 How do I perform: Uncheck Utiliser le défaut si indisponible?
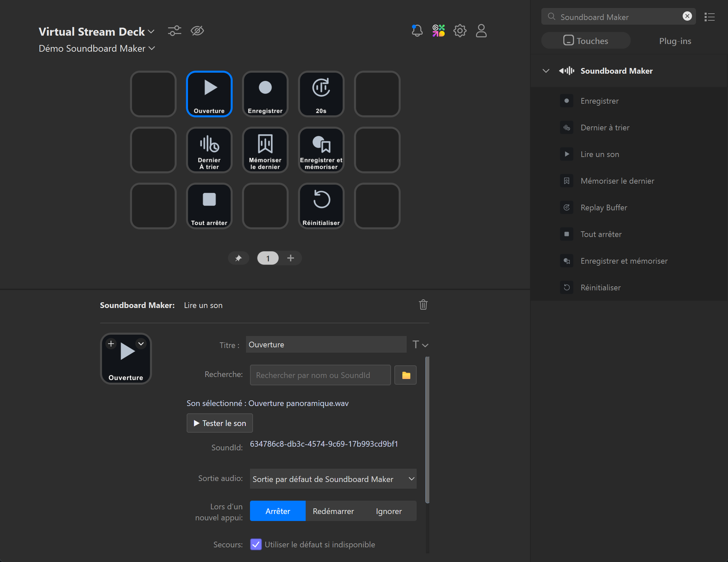click(256, 544)
